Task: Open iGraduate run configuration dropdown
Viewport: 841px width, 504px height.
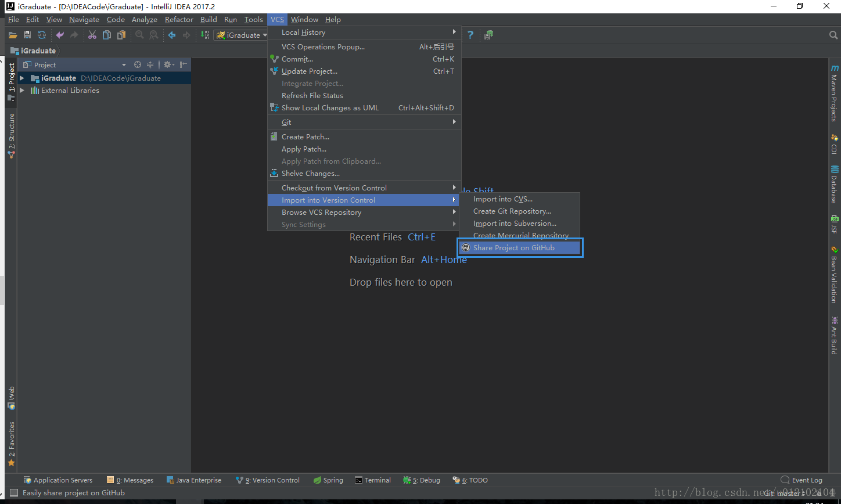Action: point(241,35)
